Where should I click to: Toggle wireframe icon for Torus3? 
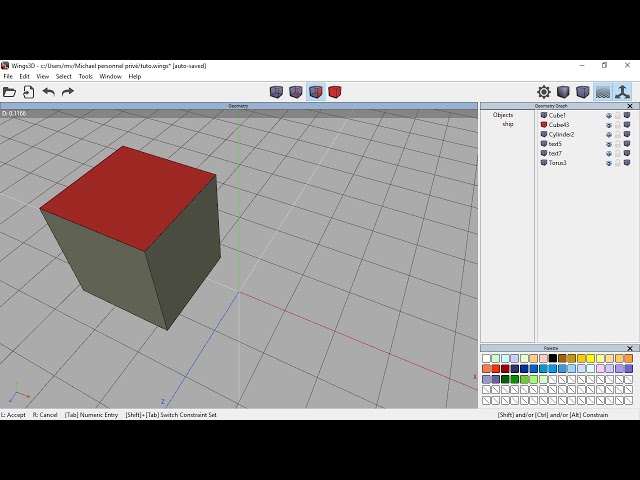click(627, 163)
